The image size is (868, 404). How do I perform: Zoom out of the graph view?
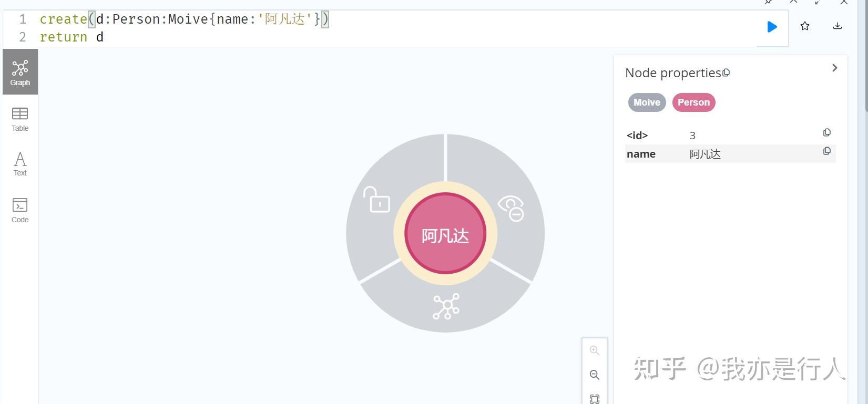[x=595, y=375]
